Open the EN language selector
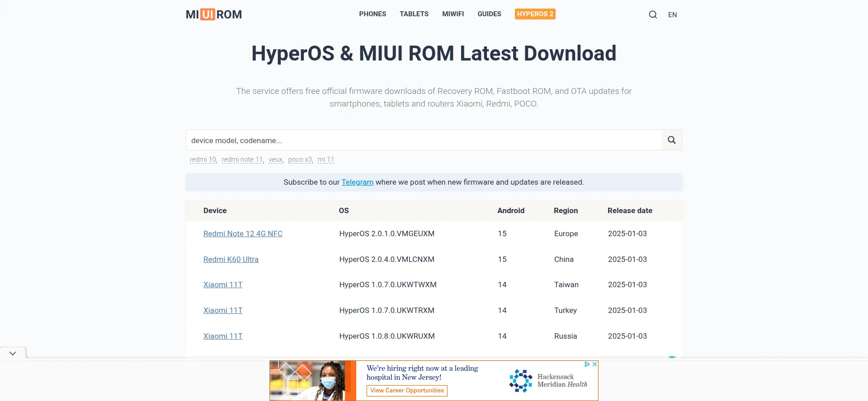Screen dimensions: 868x401 tap(672, 15)
